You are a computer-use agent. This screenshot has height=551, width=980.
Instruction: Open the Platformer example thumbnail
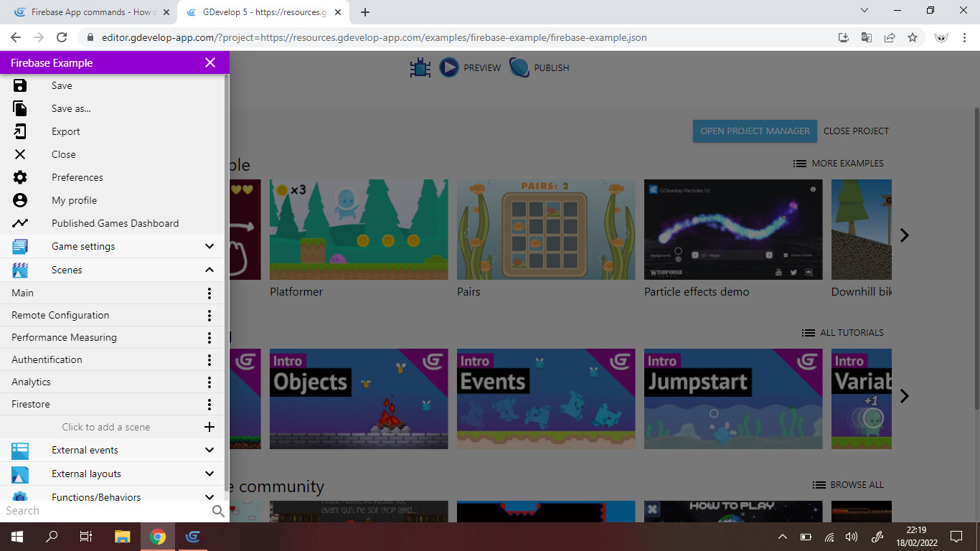[359, 230]
